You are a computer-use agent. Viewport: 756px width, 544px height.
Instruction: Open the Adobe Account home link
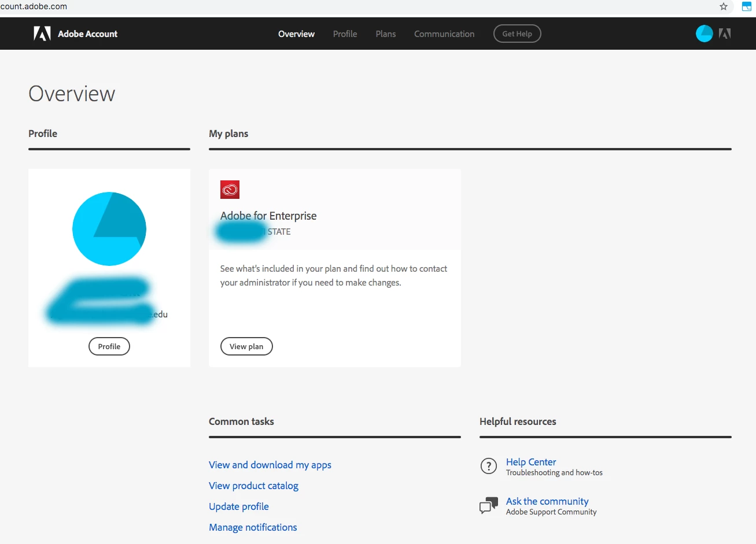click(87, 34)
